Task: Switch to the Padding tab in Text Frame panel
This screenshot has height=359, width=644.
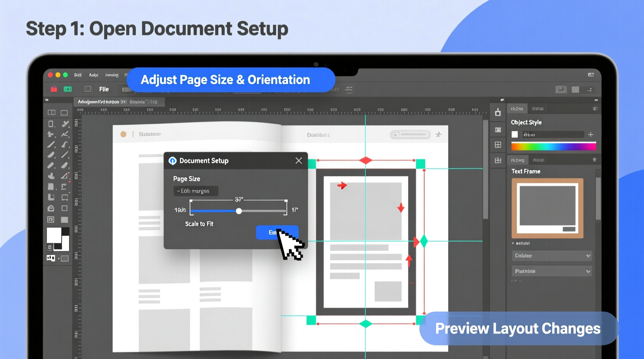Action: pyautogui.click(x=518, y=160)
